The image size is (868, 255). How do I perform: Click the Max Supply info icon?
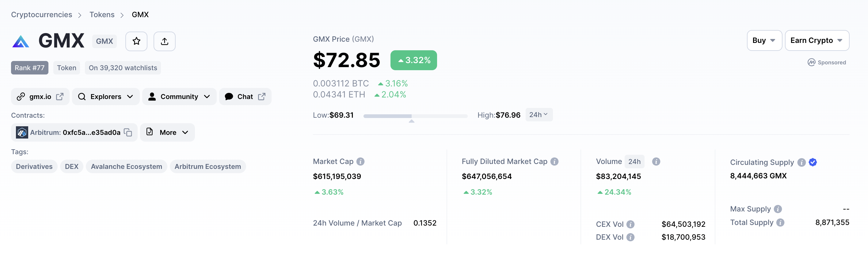click(778, 209)
